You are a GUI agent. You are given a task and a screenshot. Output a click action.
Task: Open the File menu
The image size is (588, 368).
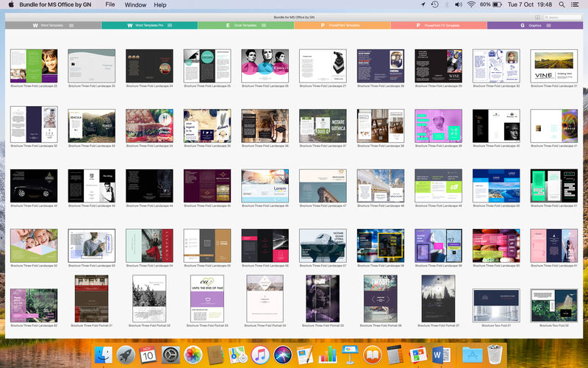click(110, 4)
